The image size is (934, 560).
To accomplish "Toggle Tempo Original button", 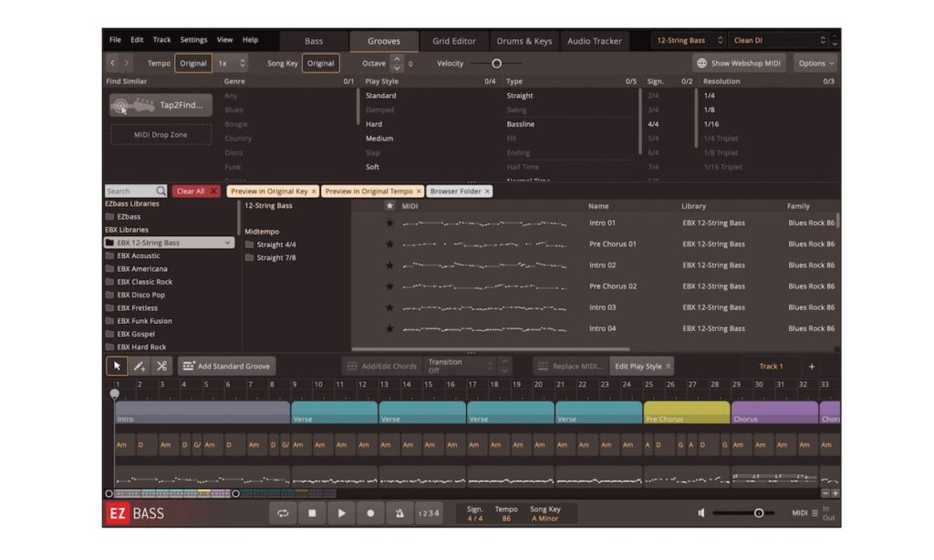I will click(x=193, y=63).
